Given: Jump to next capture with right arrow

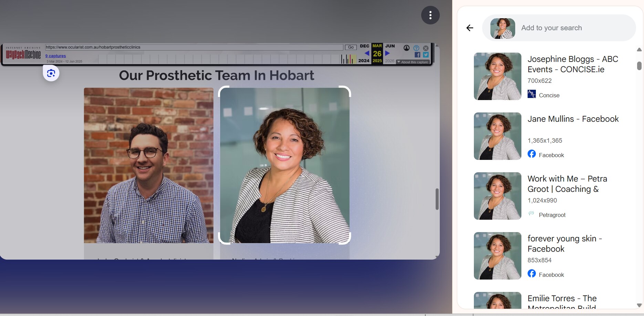Looking at the screenshot, I should coord(387,53).
